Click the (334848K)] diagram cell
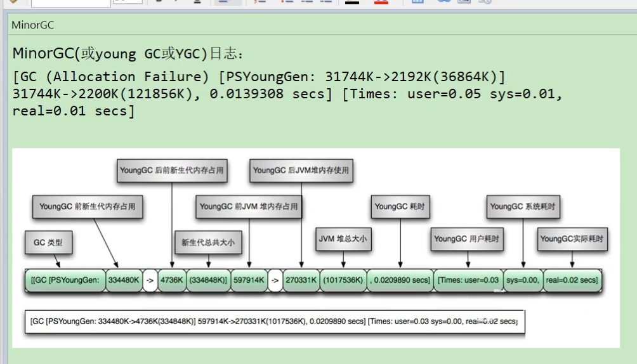This screenshot has height=364, width=637. tap(208, 280)
